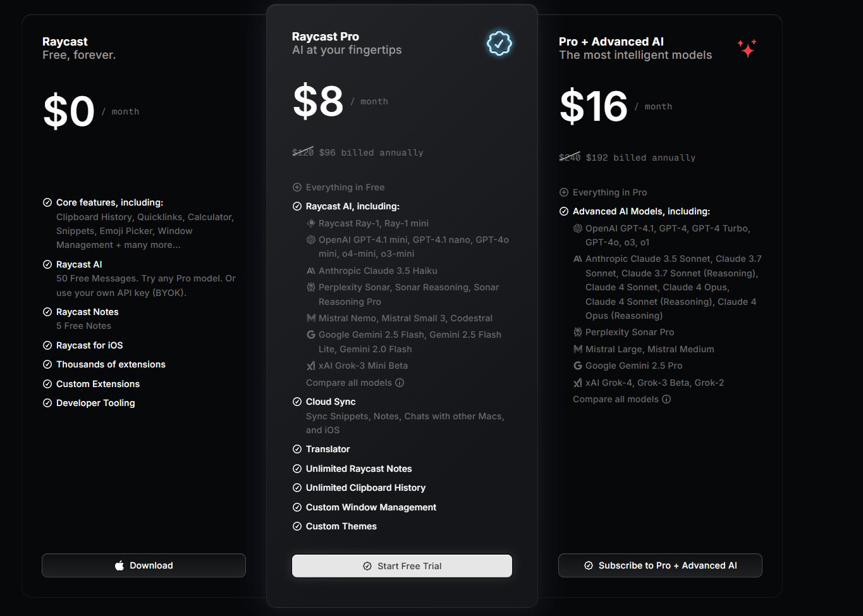Click the Perplexity icon next to Sonar Pro

click(577, 332)
